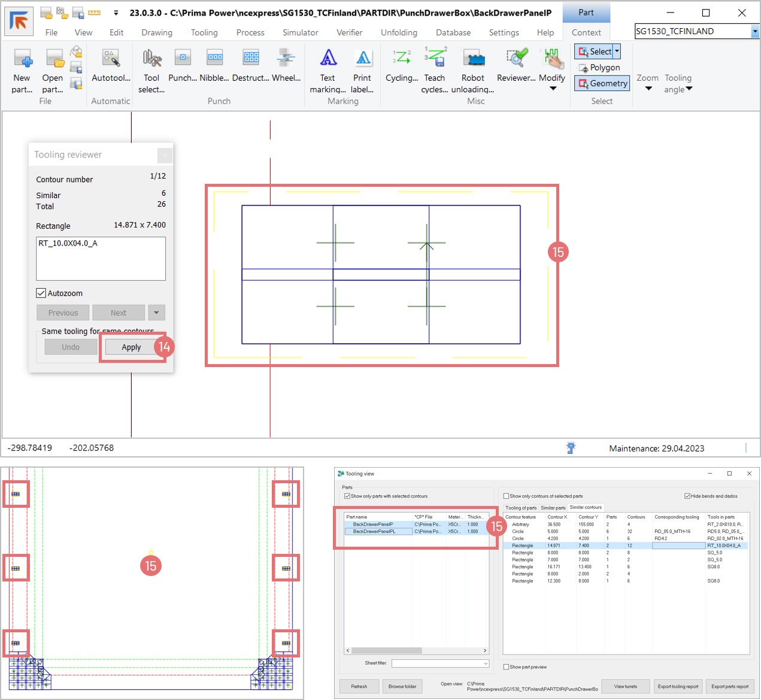This screenshot has width=761, height=700.
Task: Expand the SG1530_TCFINLAND machine dropdown
Action: click(x=754, y=32)
